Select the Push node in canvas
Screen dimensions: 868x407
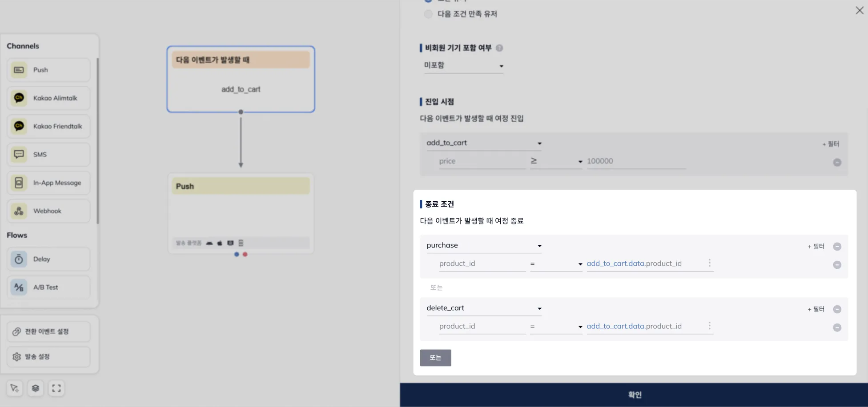241,213
